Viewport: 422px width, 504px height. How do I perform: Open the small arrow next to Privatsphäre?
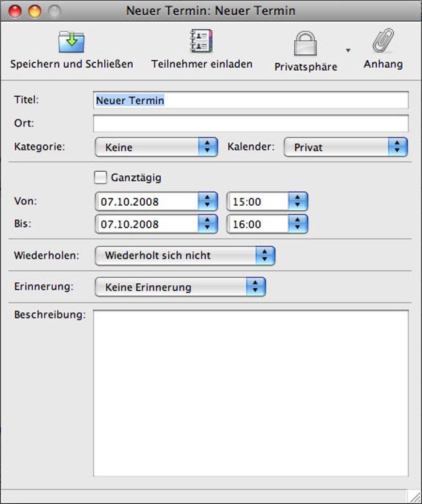pyautogui.click(x=348, y=51)
